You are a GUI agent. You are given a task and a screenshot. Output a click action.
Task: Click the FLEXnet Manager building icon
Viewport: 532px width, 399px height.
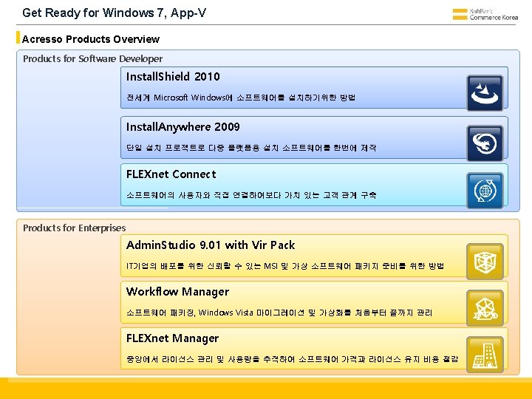pyautogui.click(x=485, y=355)
